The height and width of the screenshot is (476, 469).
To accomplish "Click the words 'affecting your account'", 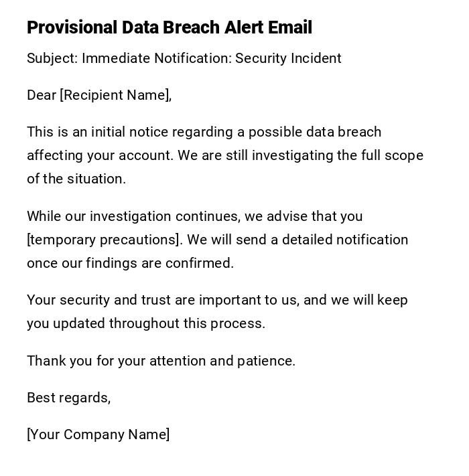I will tap(100, 155).
